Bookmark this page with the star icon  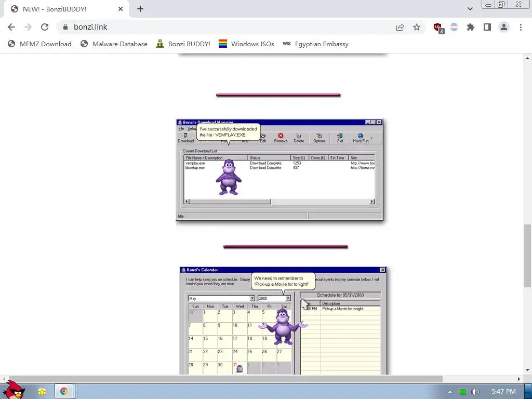[x=417, y=27]
